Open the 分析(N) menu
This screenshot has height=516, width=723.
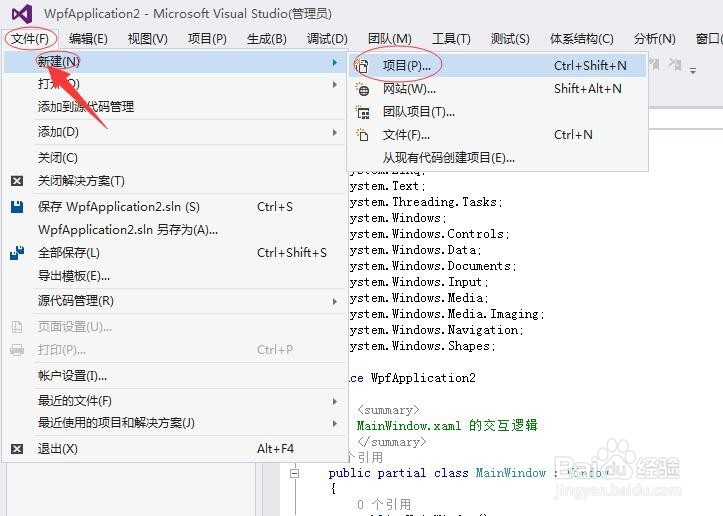[654, 39]
